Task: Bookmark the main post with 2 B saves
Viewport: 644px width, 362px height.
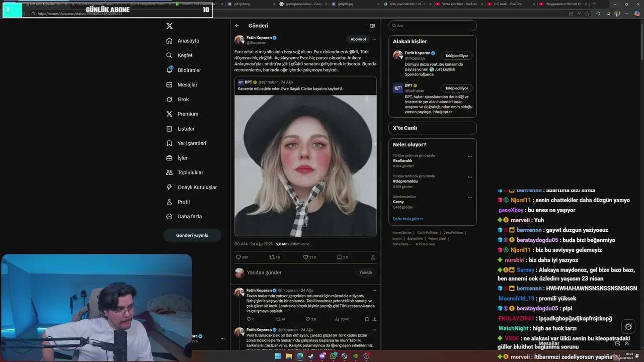Action: point(339,257)
